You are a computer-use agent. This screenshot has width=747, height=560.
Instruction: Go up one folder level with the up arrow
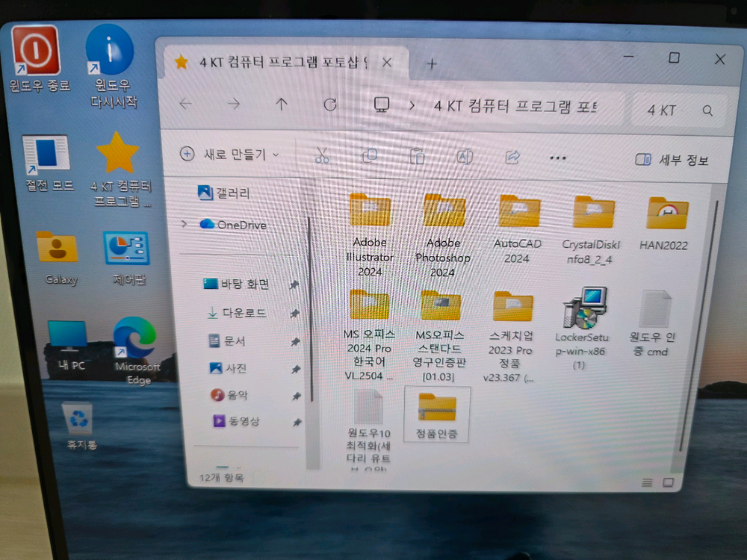click(281, 105)
